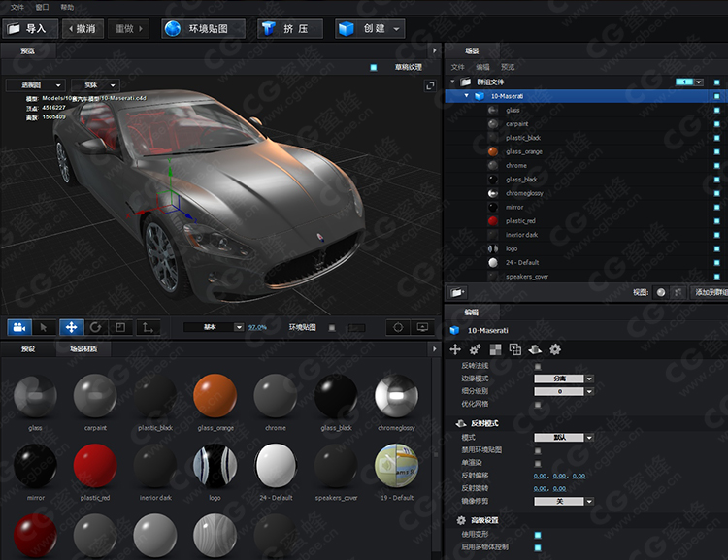Click the 重做 redo button

click(x=128, y=29)
